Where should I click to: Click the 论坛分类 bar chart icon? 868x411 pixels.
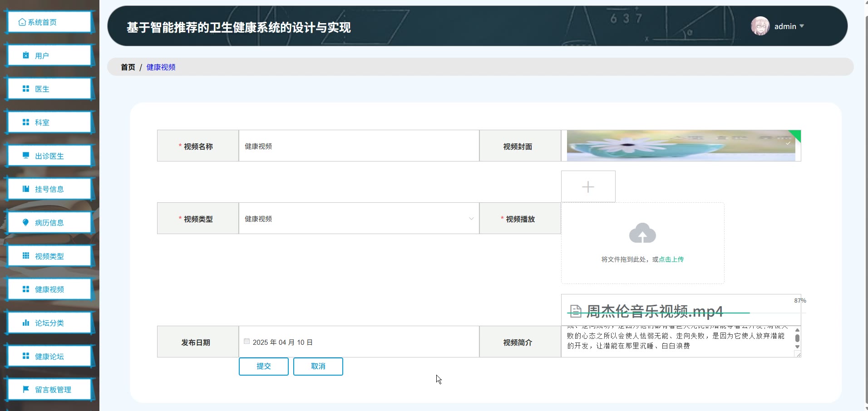26,323
